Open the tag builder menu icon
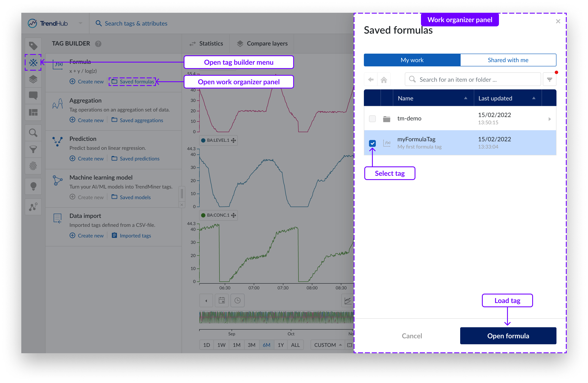This screenshot has height=383, width=588. click(x=33, y=62)
